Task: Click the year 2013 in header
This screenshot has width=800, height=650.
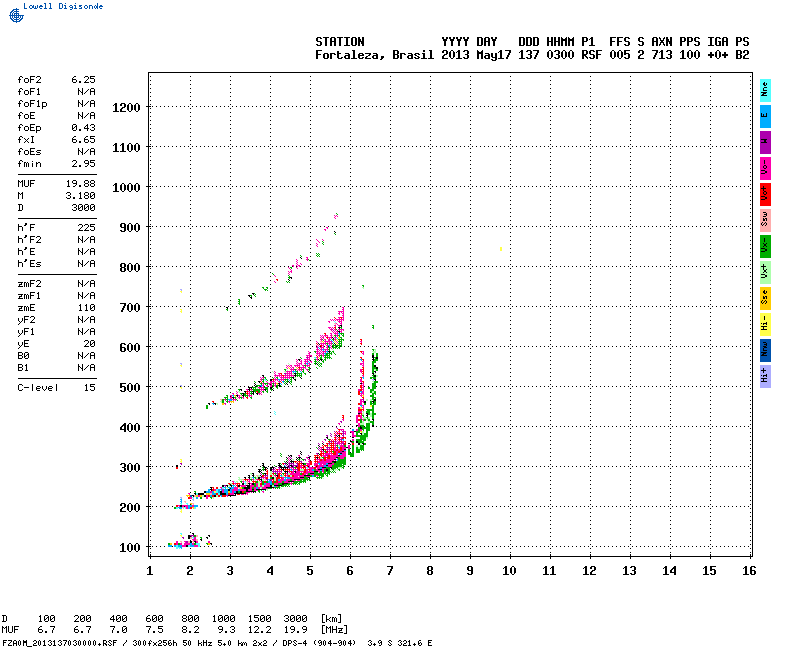Action: click(x=455, y=55)
